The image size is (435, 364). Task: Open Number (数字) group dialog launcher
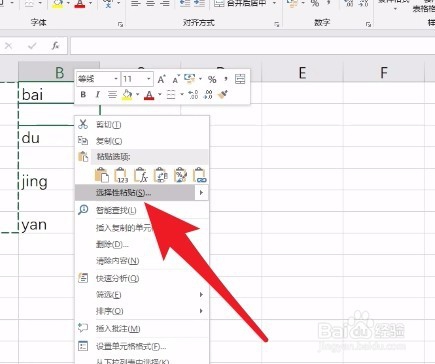(x=368, y=24)
